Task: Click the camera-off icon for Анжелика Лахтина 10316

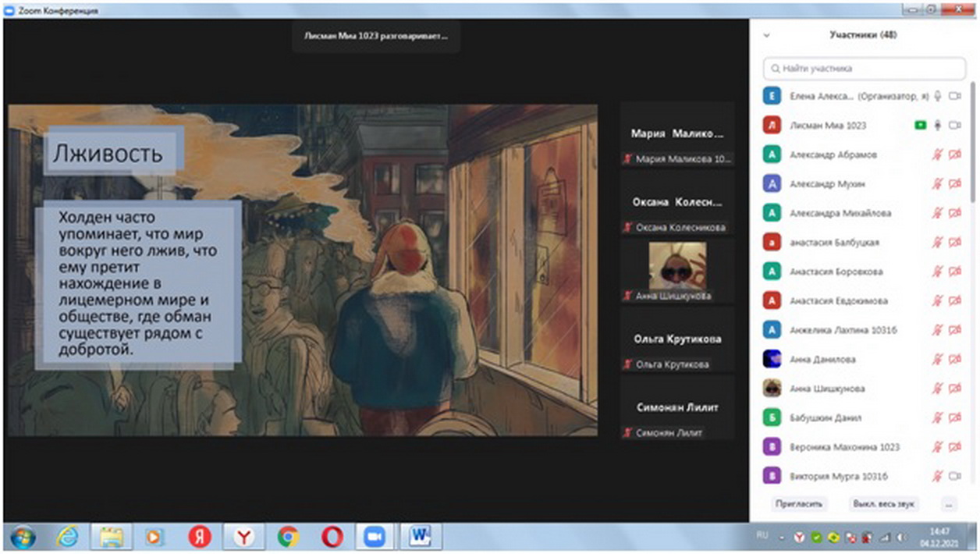Action: pyautogui.click(x=953, y=330)
